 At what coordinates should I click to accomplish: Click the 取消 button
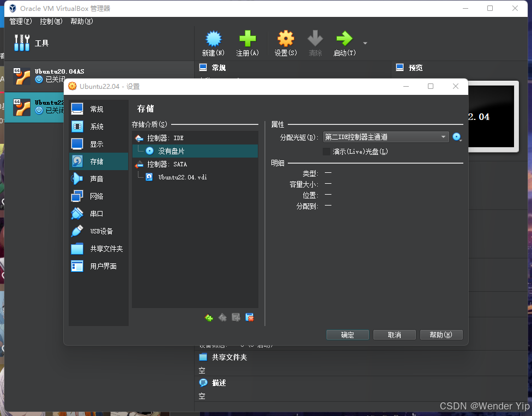394,335
